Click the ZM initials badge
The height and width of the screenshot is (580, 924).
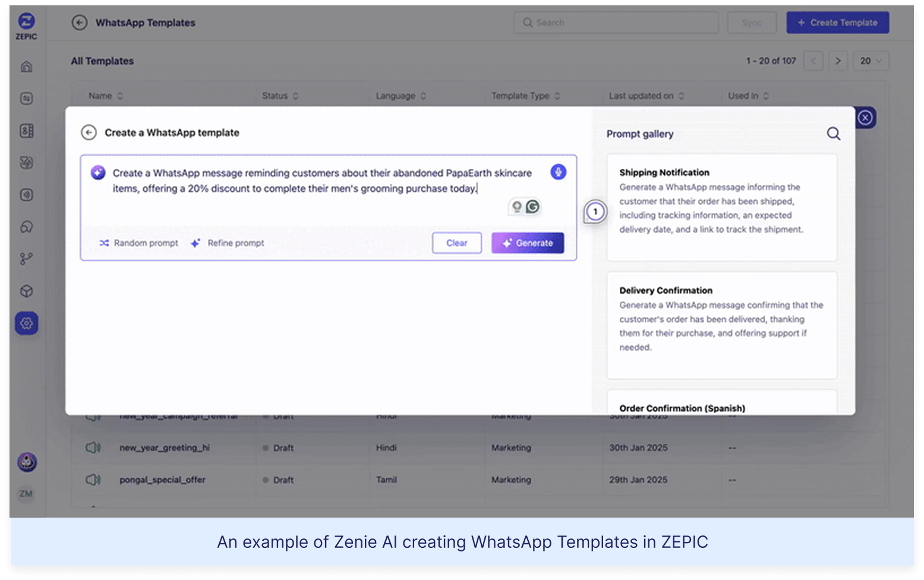point(26,494)
